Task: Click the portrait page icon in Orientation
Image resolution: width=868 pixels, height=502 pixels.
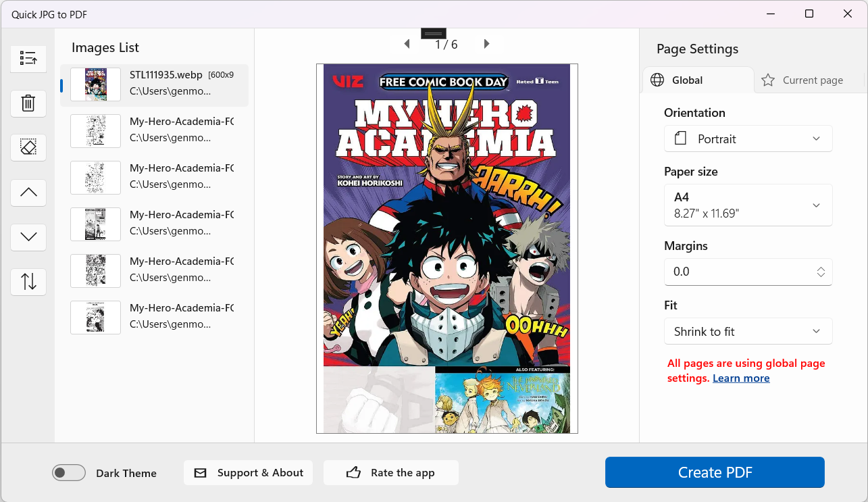Action: click(x=681, y=139)
